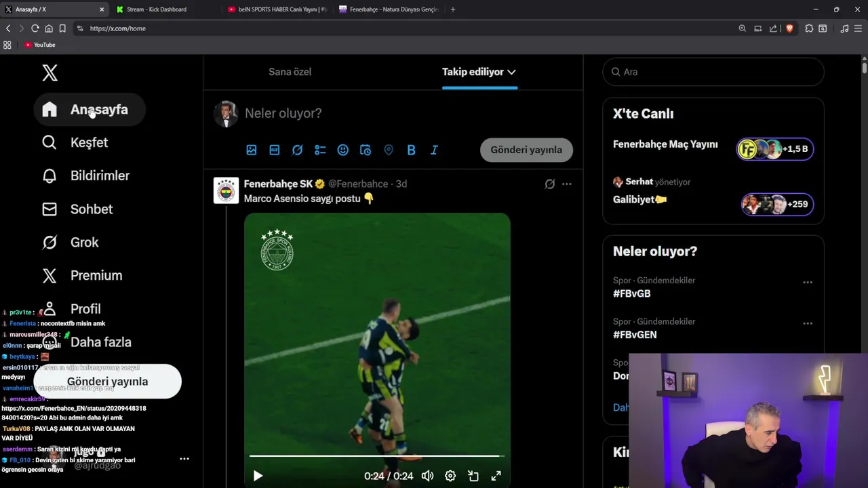Open Brave Shields icon
Screen dimensions: 868x488
point(789,28)
